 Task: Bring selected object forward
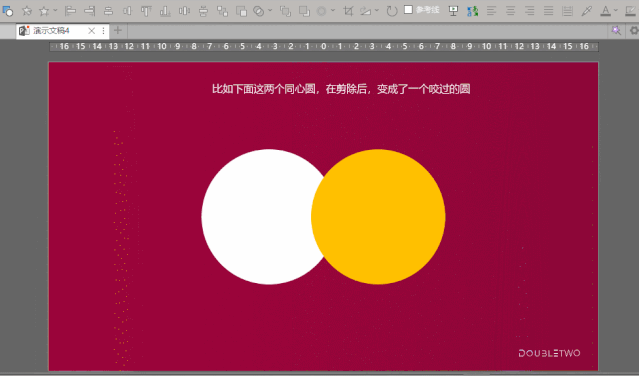point(286,11)
